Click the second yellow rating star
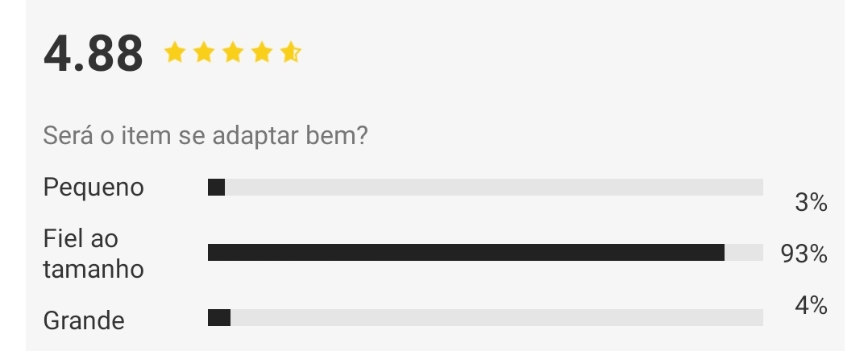This screenshot has height=351, width=868. (x=204, y=52)
